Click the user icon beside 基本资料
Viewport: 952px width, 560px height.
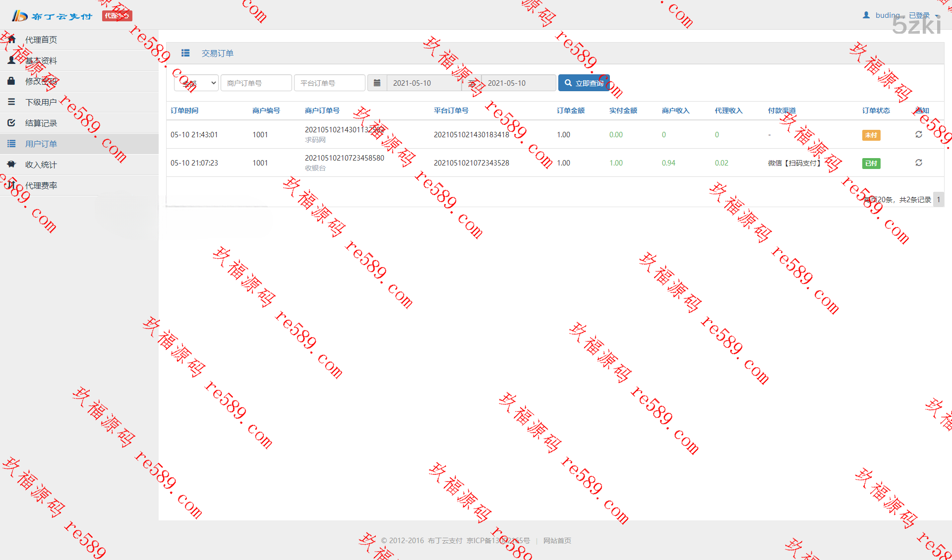pos(11,60)
